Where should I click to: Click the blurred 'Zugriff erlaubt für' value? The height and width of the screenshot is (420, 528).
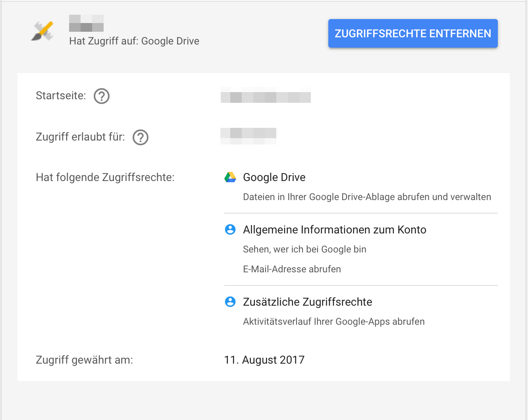pos(249,136)
